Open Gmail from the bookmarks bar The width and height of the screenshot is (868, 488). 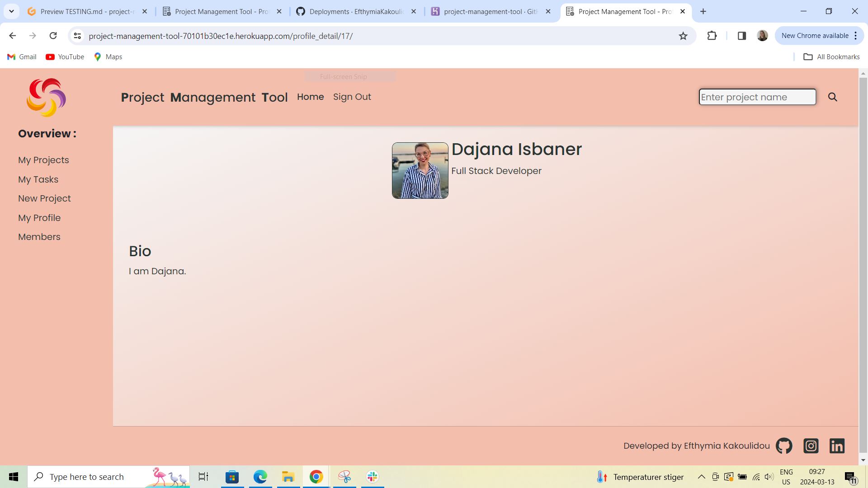(21, 56)
